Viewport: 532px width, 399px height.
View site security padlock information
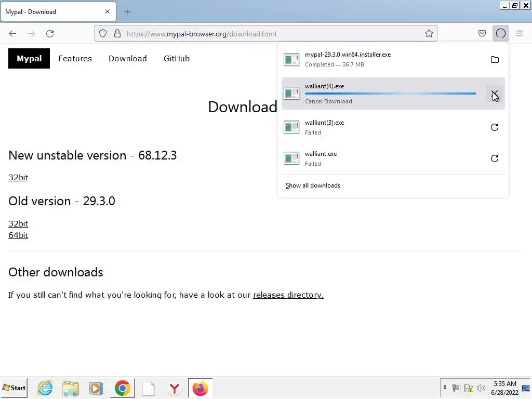(x=117, y=34)
